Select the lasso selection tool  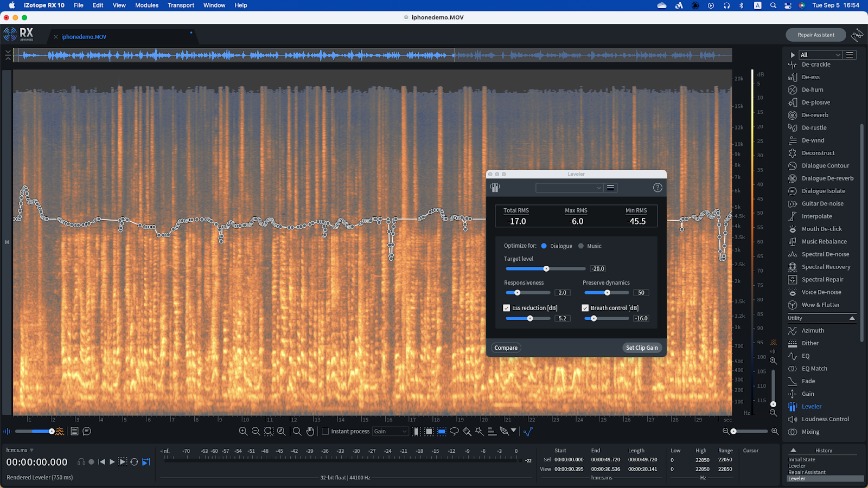click(x=454, y=432)
